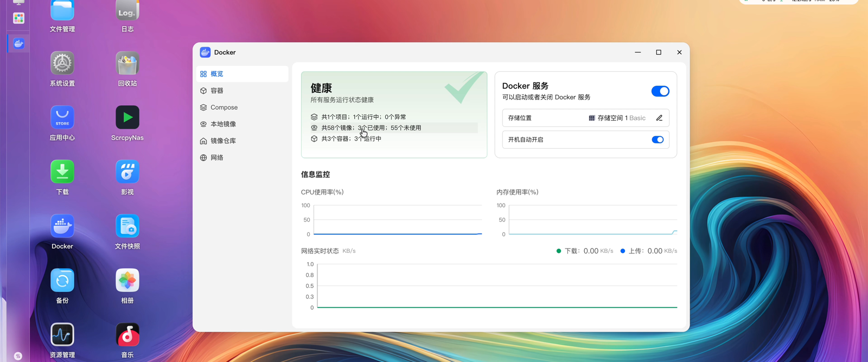Open 系统设置 gear icon on desktop
Viewport: 868px width, 362px height.
click(x=62, y=63)
